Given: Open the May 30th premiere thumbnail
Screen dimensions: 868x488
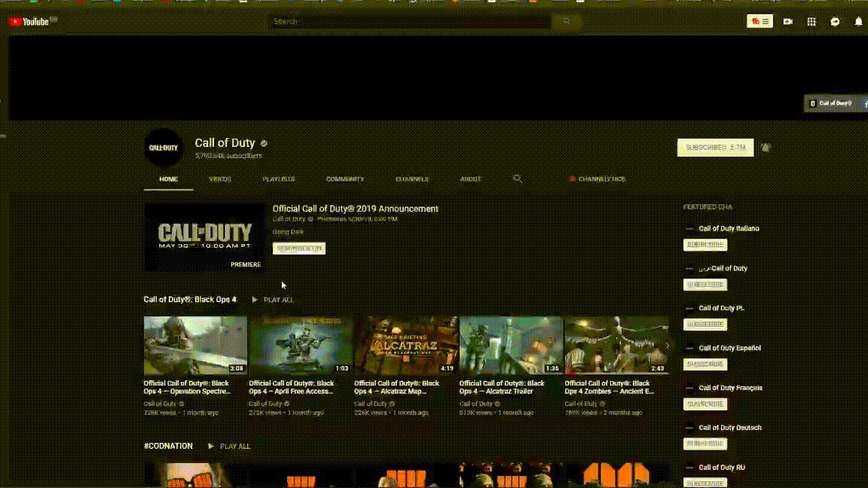Looking at the screenshot, I should (203, 236).
